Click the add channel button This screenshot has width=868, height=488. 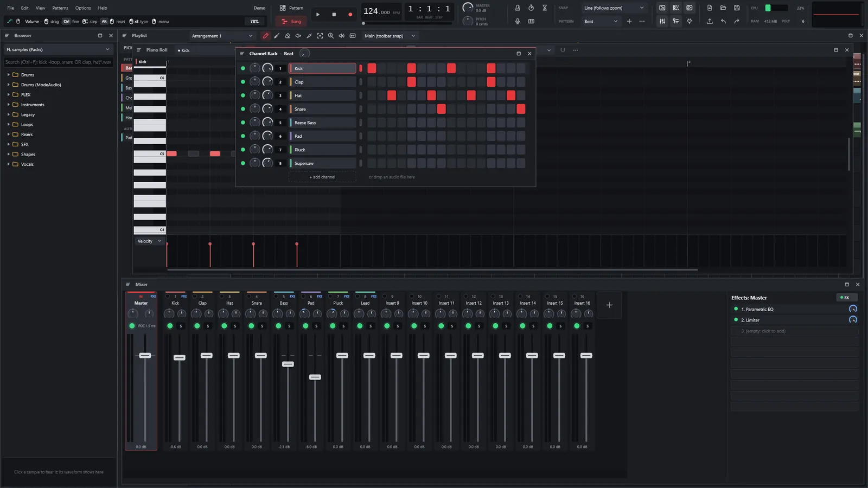coord(322,177)
